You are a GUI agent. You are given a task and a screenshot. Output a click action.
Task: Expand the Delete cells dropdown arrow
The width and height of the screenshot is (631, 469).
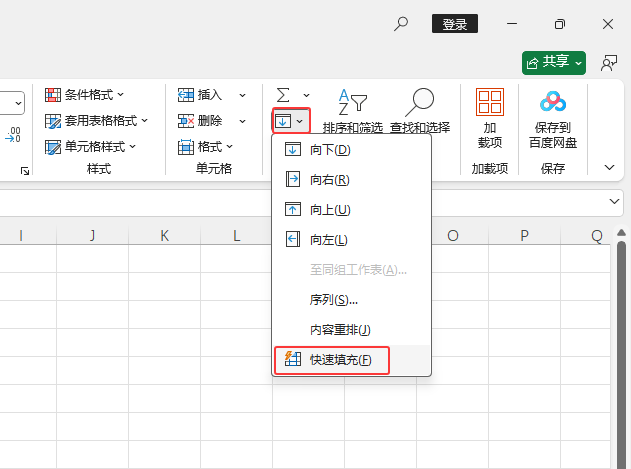[242, 120]
